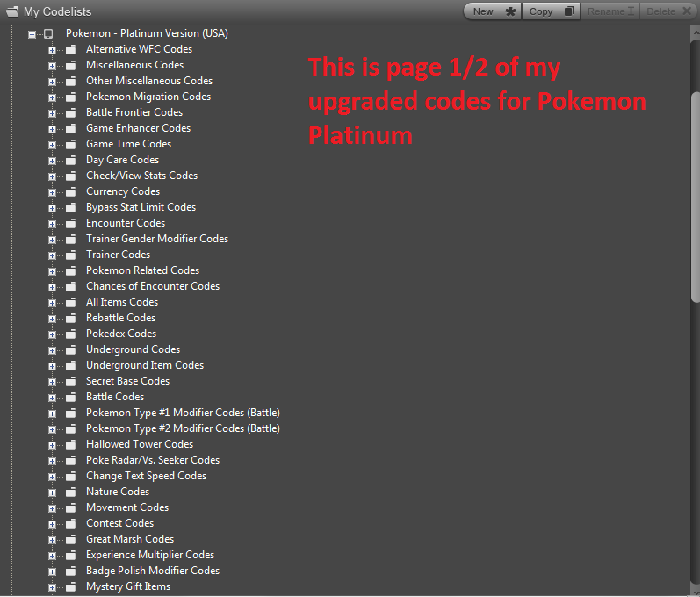
Task: Collapse the Pokemon - Platinum Version (USA) node
Action: [x=32, y=34]
